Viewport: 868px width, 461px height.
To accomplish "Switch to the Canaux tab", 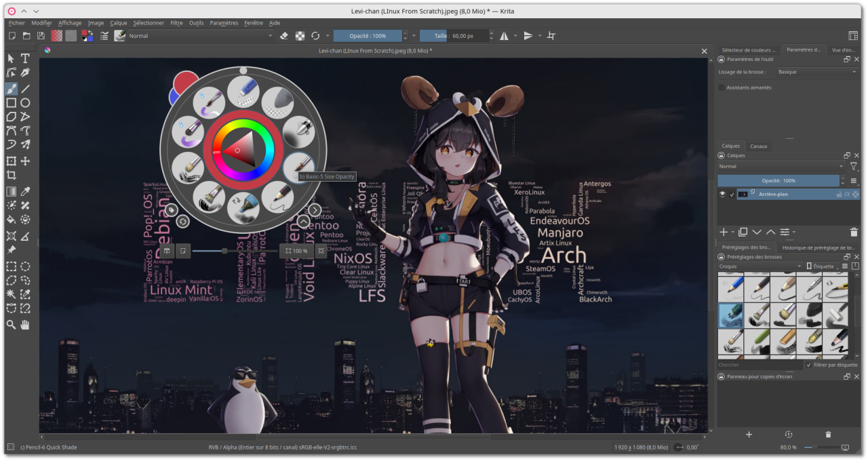I will [759, 146].
